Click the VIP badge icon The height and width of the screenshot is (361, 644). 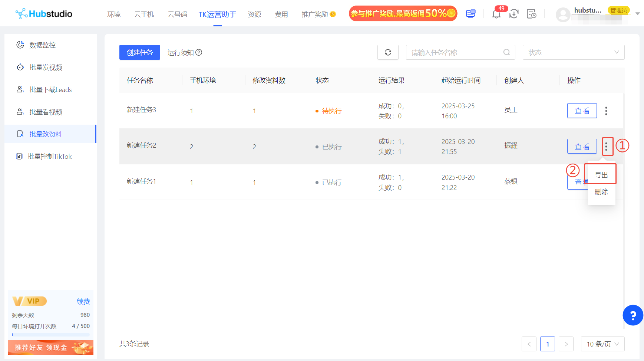(29, 301)
